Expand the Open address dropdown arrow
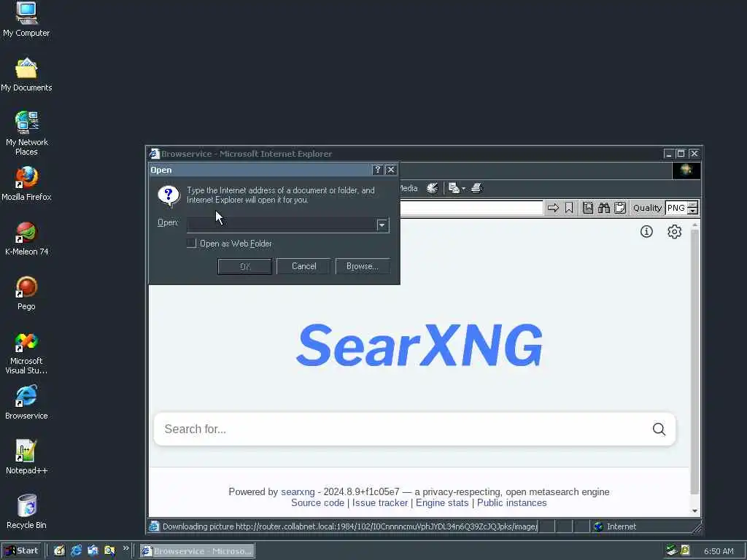The width and height of the screenshot is (747, 560). [x=382, y=225]
